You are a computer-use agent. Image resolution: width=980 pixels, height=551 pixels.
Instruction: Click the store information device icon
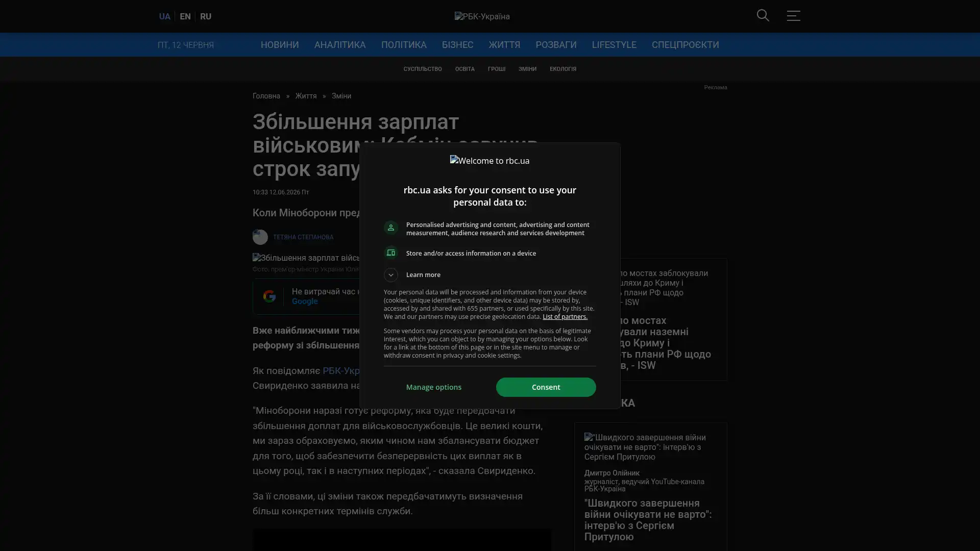click(390, 253)
